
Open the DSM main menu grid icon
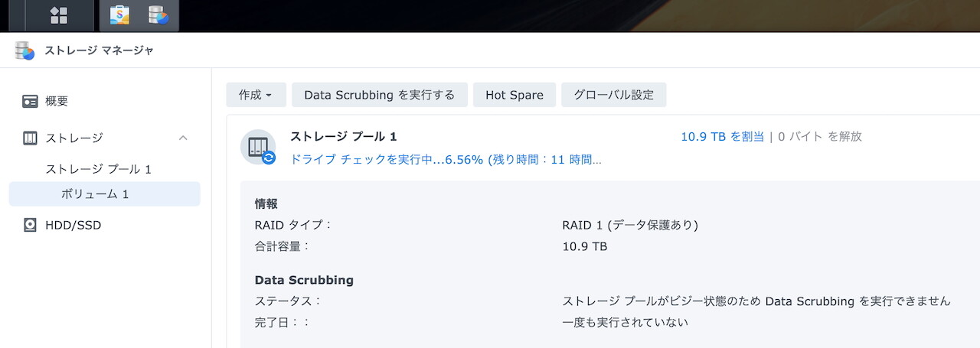(x=59, y=15)
